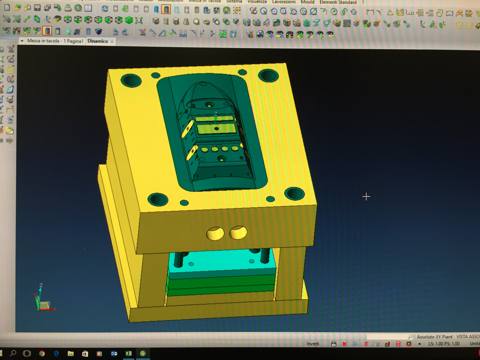Click the circle with diagonal slash icon

tap(314, 12)
